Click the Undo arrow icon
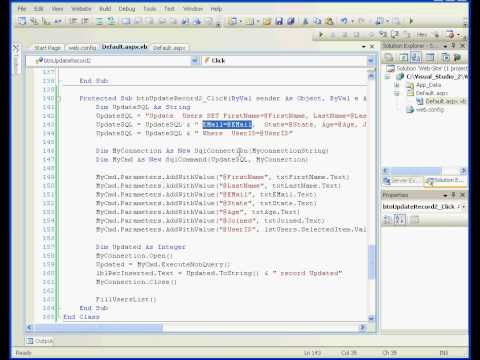The width and height of the screenshot is (480, 360). 344,21
